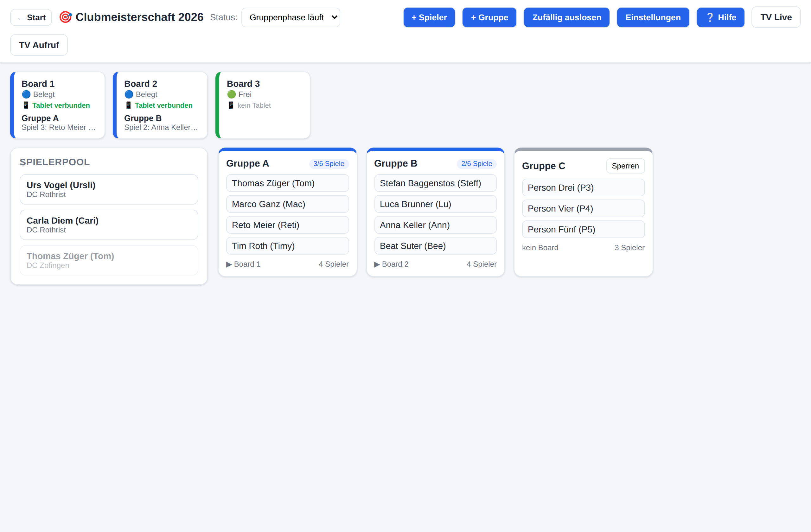
Task: Click '4 Spieler' count in Gruppe A
Action: (334, 264)
